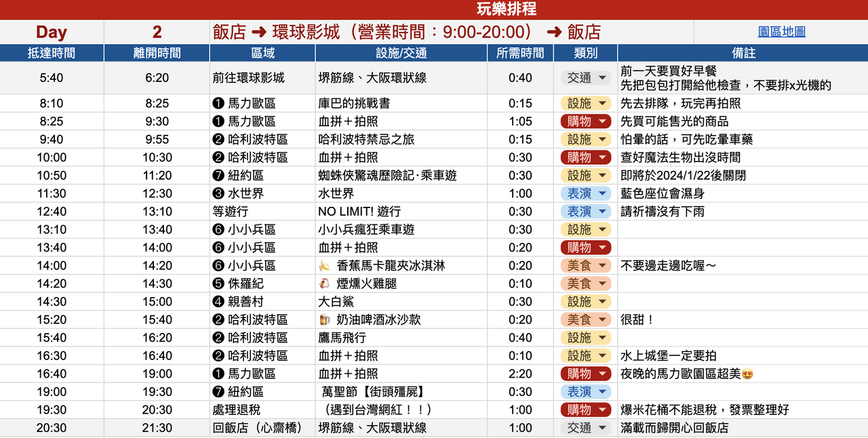The height and width of the screenshot is (438, 868).
Task: Open the 美食 dropdown for 香蕉馬卡龍夾冰淇淋
Action: [x=587, y=265]
